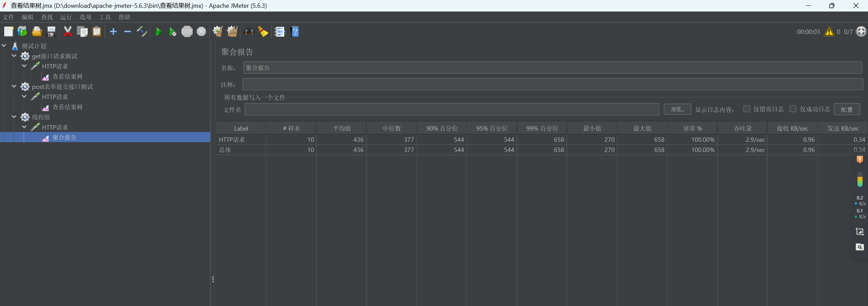Open the 查找 menu

click(47, 17)
